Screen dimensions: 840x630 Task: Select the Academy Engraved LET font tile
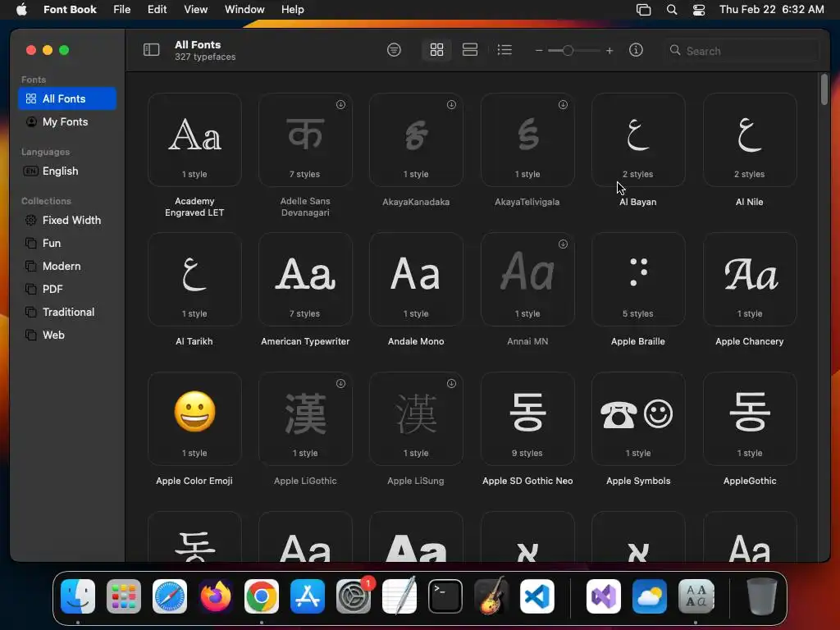coord(194,139)
